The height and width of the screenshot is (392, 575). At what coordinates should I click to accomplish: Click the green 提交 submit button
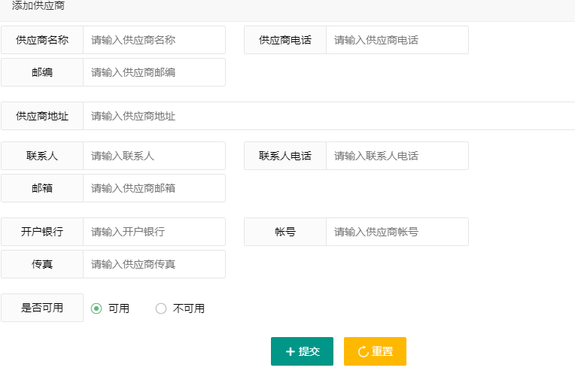[x=302, y=351]
